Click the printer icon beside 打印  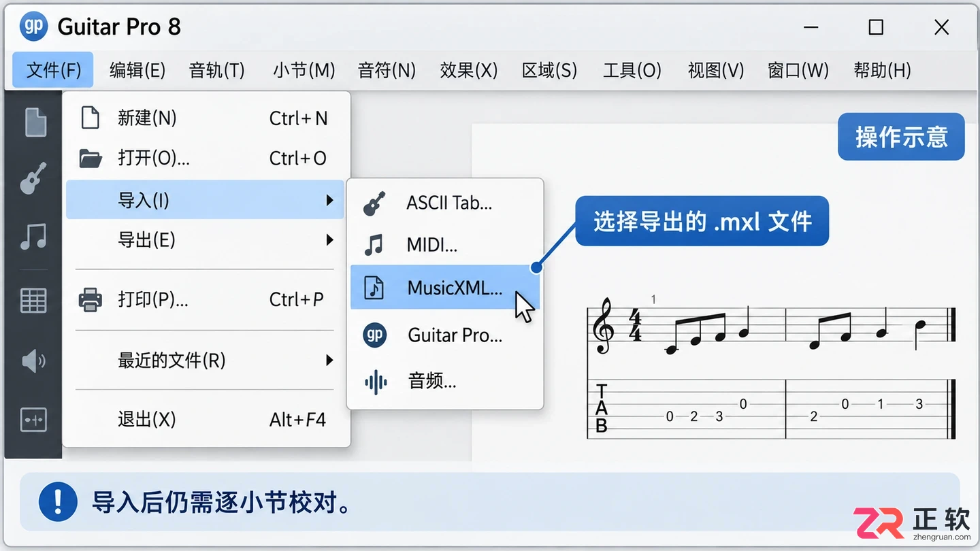[x=91, y=299]
